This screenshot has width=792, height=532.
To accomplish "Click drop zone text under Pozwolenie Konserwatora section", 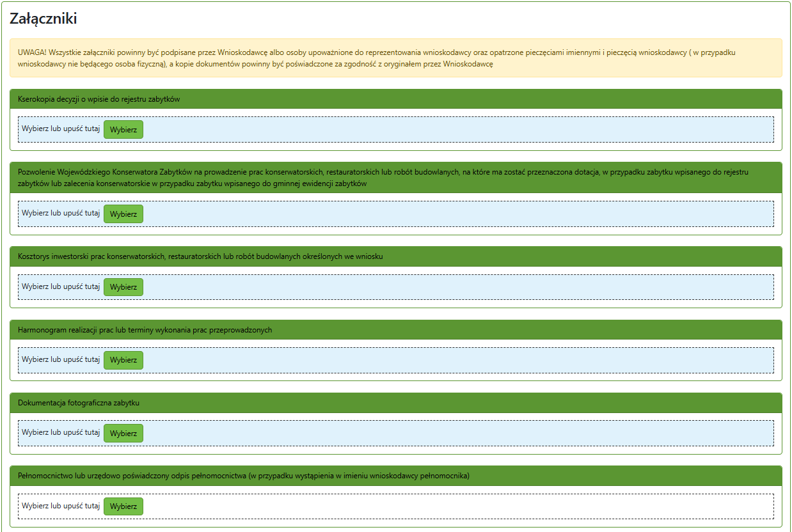I will pos(61,214).
